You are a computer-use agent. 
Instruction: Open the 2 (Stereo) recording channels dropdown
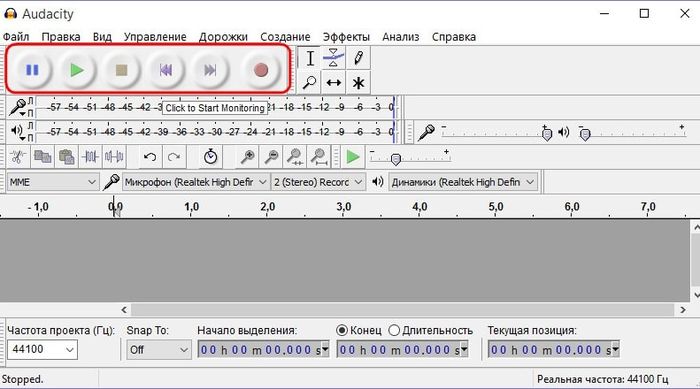point(318,182)
